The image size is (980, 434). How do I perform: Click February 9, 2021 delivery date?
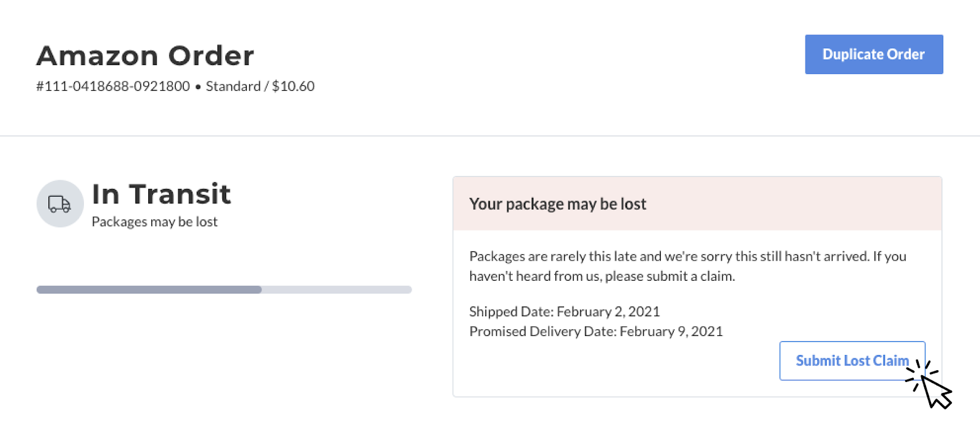point(671,331)
